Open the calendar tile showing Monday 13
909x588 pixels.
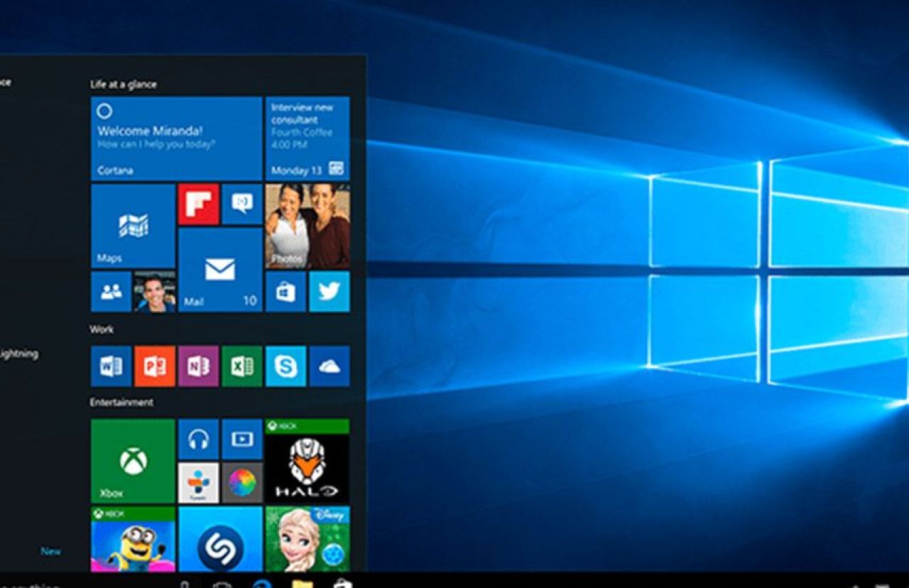tap(307, 138)
